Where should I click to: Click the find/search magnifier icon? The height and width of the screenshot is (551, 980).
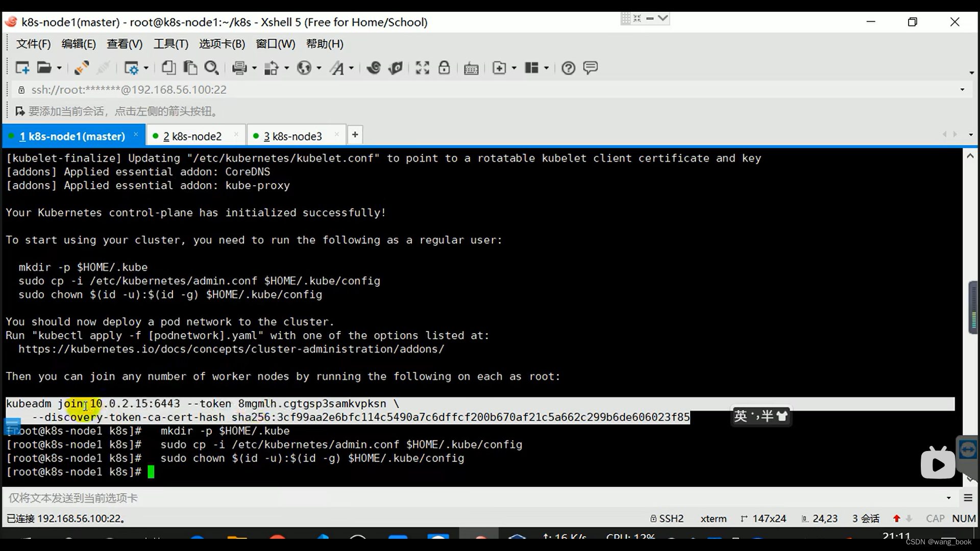(x=212, y=67)
